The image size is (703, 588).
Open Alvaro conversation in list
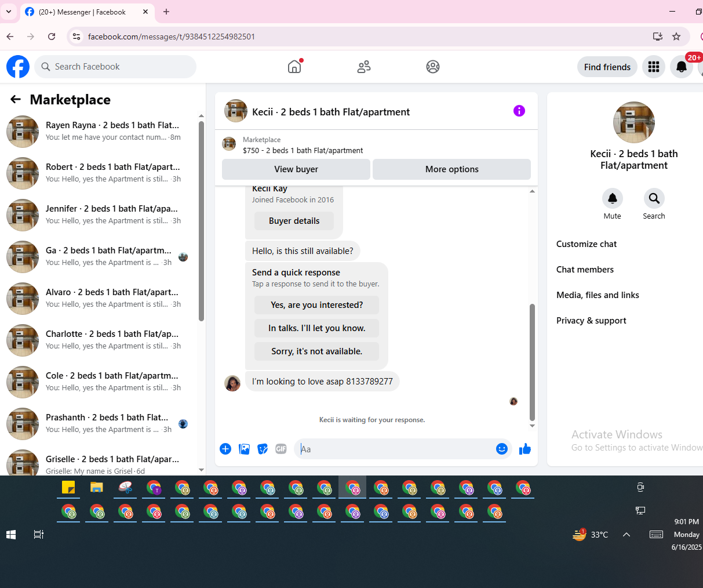pyautogui.click(x=99, y=298)
